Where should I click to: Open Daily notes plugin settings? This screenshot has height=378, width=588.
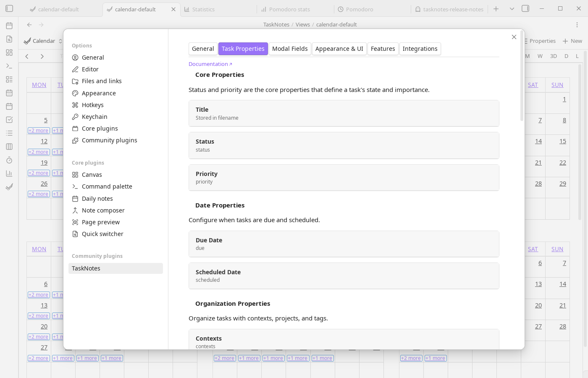click(x=115, y=199)
